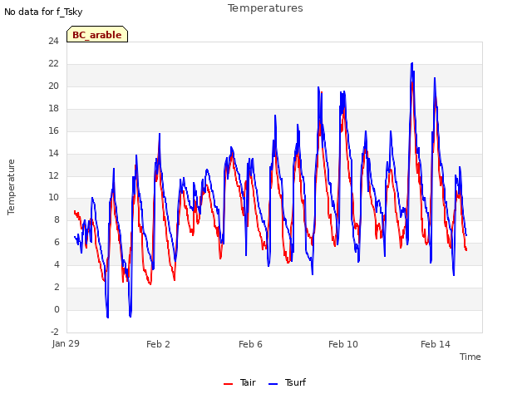This screenshot has width=532, height=399.
Task: Click the 2 y-axis tick label
Action: click(x=57, y=287)
